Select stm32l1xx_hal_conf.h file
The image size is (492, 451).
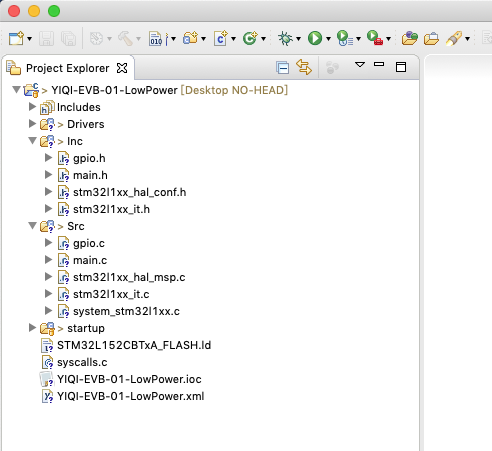[130, 192]
